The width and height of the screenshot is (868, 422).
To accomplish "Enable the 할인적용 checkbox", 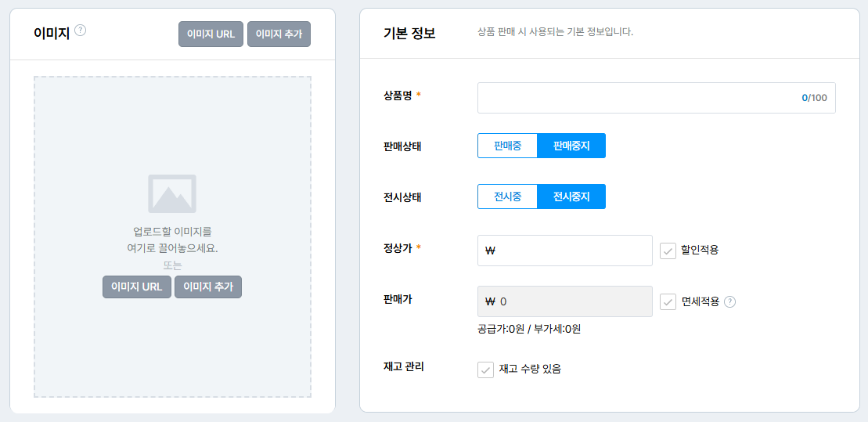I will pos(668,251).
